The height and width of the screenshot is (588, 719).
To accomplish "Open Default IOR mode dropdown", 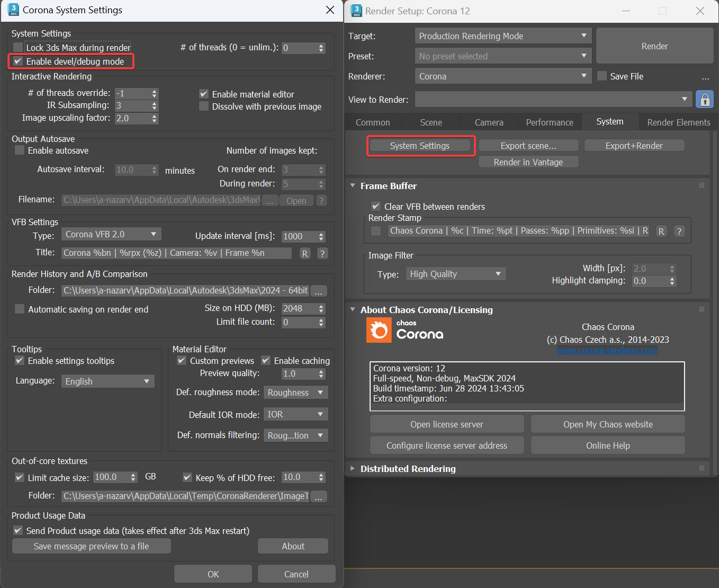I will point(296,414).
